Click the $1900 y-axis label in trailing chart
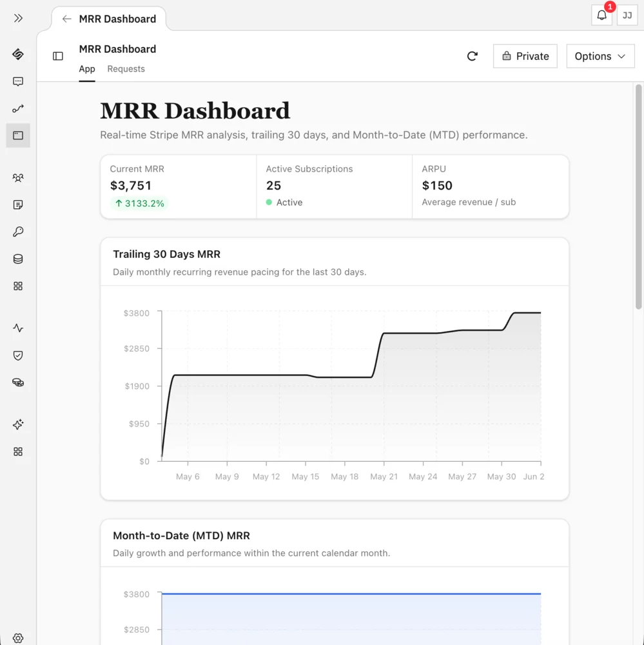644x645 pixels. [x=137, y=386]
